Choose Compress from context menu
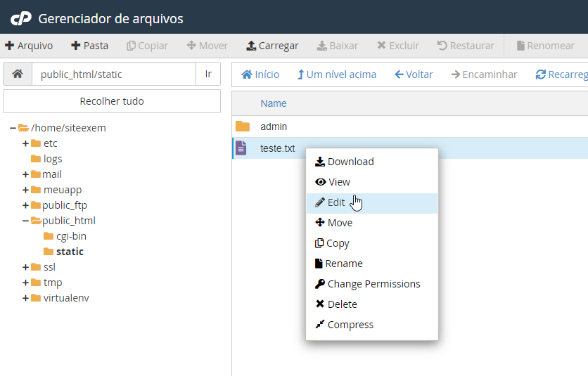588x376 pixels. (350, 325)
